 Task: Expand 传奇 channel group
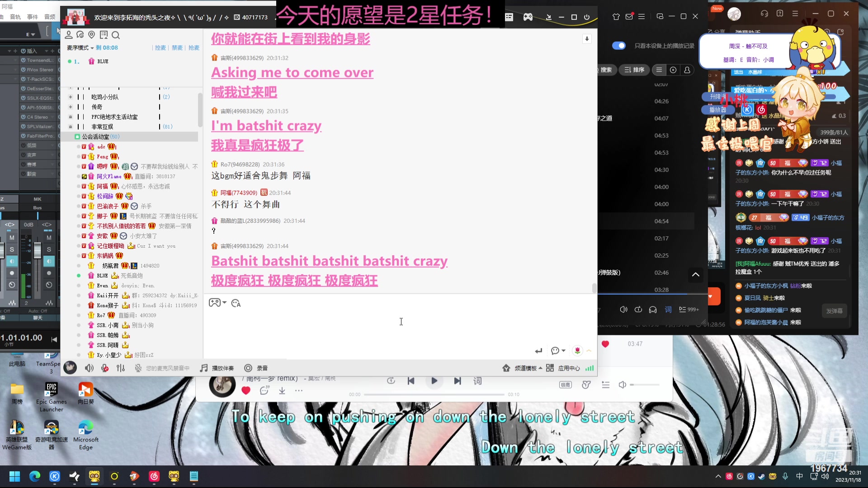[71, 107]
